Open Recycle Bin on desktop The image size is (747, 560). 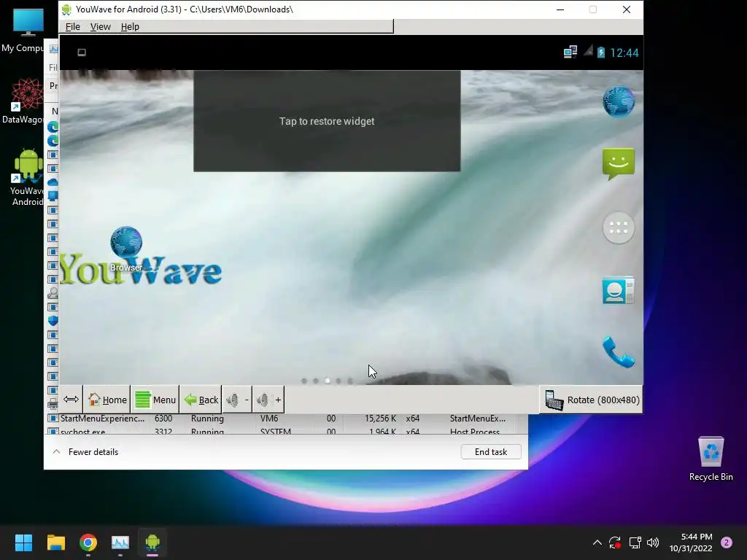711,459
